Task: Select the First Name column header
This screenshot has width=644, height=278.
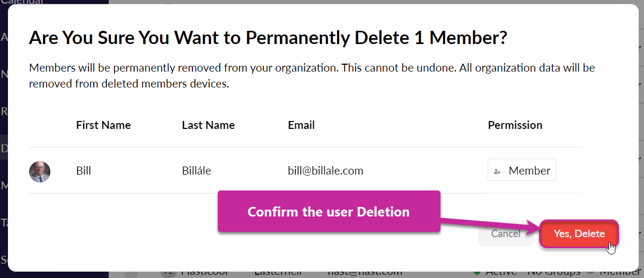Action: click(x=103, y=125)
